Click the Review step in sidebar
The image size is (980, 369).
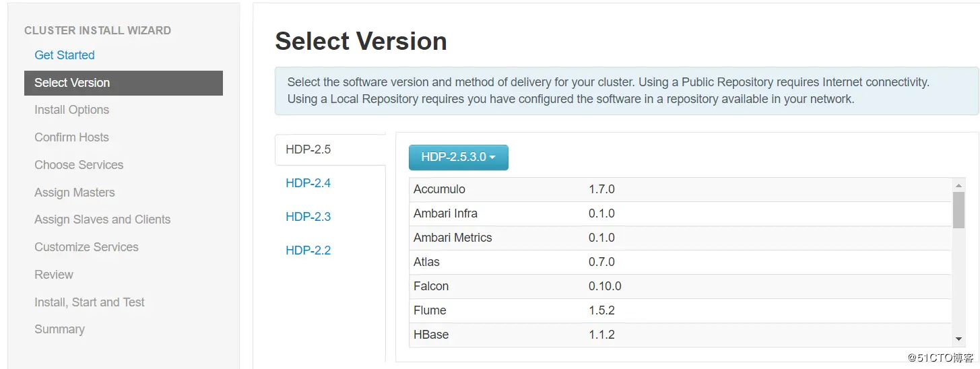(x=54, y=275)
